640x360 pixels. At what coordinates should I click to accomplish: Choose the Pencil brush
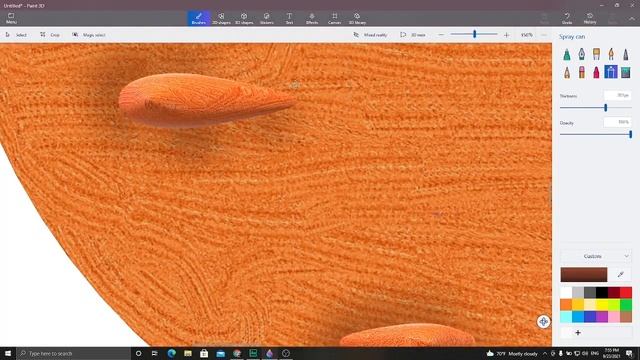pyautogui.click(x=567, y=72)
